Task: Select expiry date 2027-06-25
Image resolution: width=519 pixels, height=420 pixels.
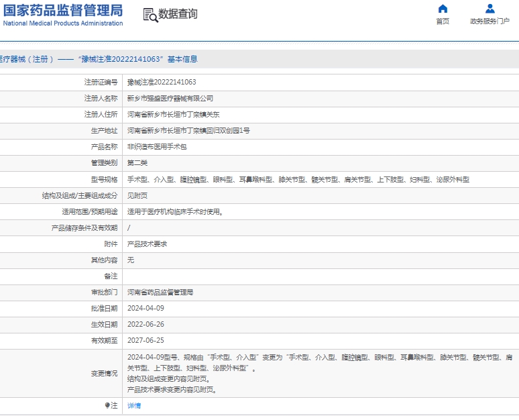Action: coord(146,340)
